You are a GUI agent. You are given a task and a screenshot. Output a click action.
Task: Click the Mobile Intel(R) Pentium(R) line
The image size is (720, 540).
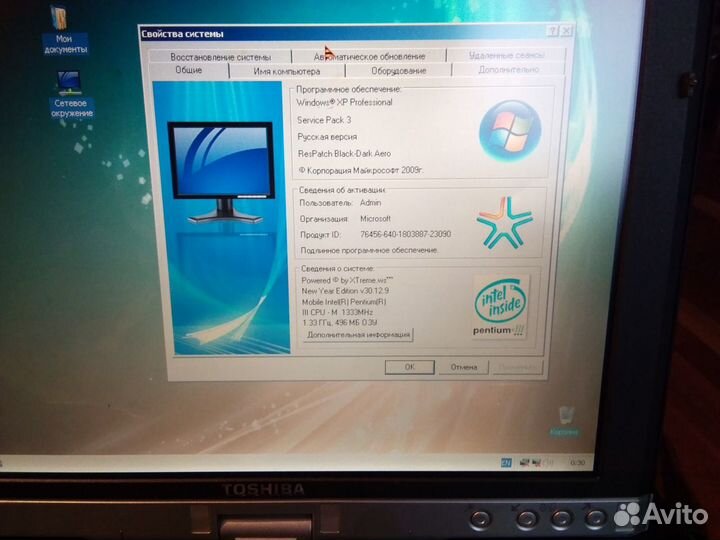point(344,302)
